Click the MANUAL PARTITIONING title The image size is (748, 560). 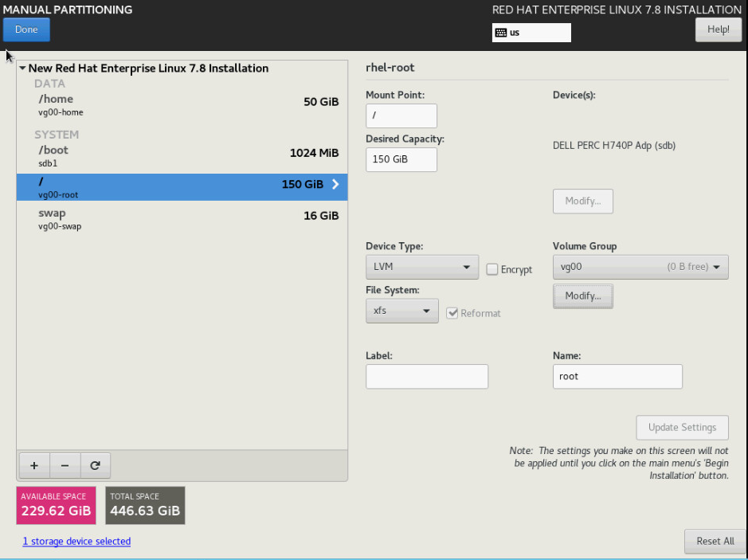(68, 10)
